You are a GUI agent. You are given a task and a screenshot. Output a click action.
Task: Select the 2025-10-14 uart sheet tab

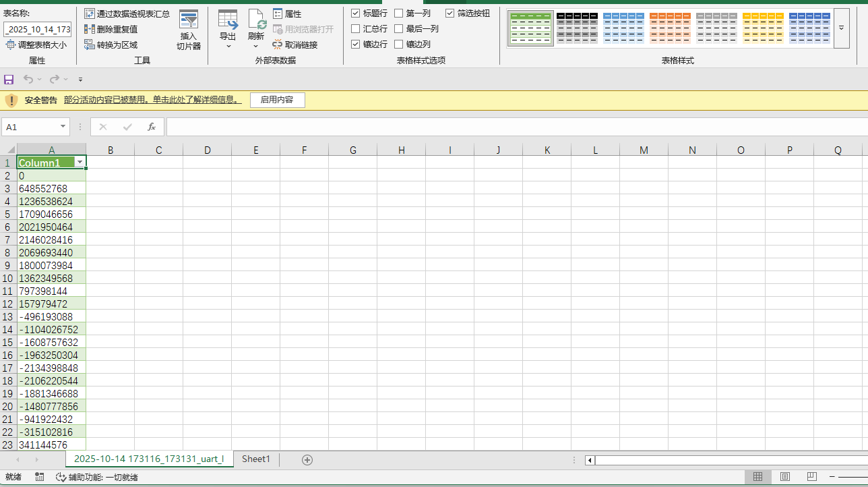[x=148, y=459]
